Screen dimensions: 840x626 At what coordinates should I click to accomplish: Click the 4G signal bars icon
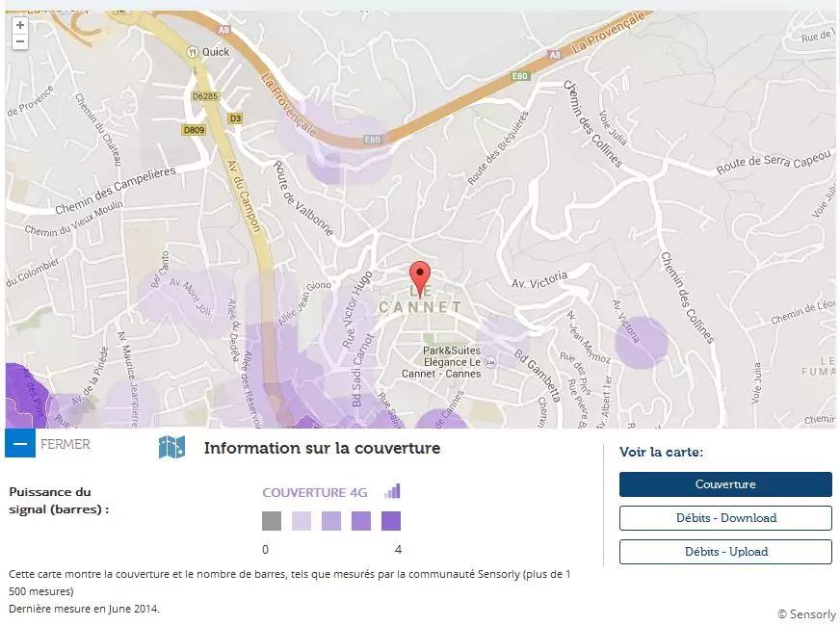391,491
